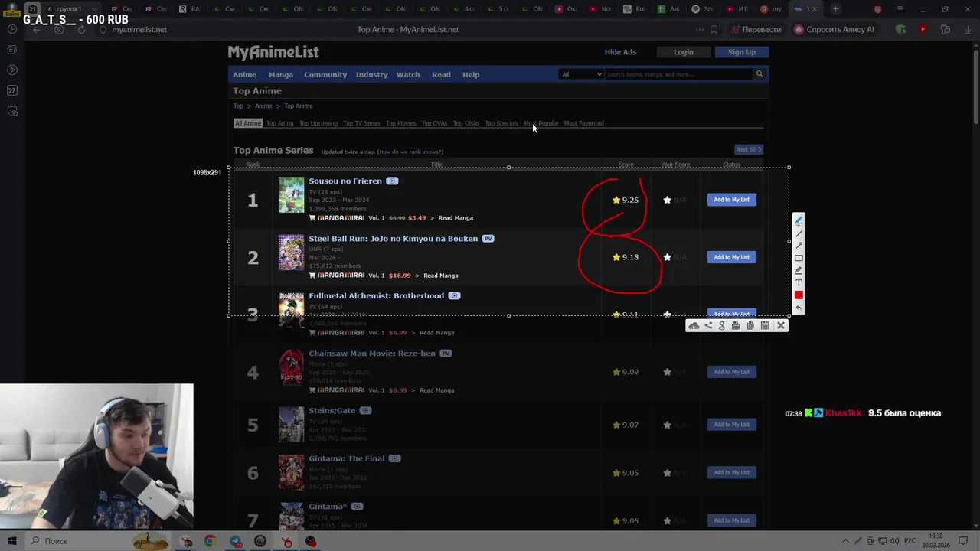
Task: Copy the screenshot to clipboard
Action: (750, 325)
